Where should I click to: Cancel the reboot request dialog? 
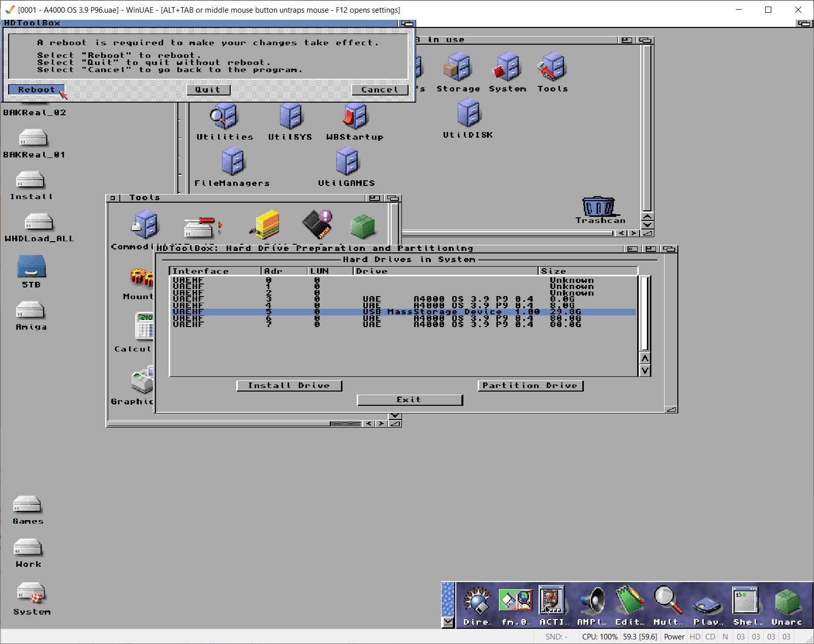click(x=380, y=89)
